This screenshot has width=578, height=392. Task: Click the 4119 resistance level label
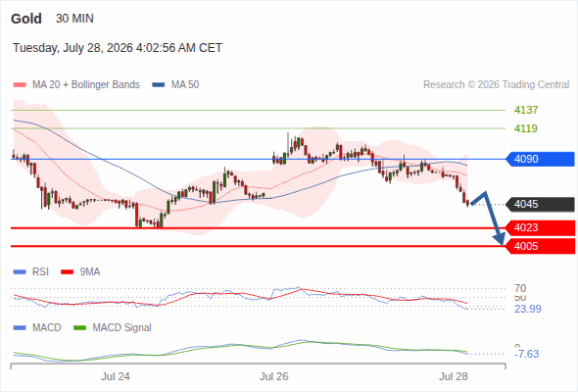point(526,128)
